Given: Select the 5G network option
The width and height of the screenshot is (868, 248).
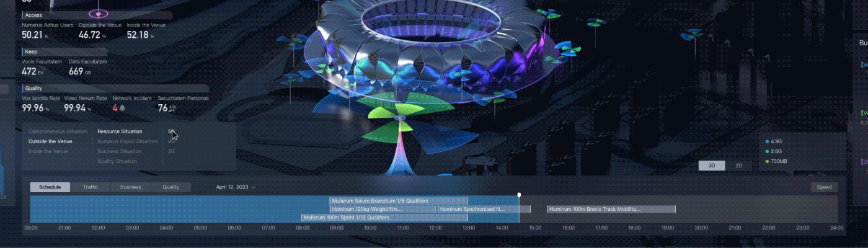Looking at the screenshot, I should click(x=171, y=131).
